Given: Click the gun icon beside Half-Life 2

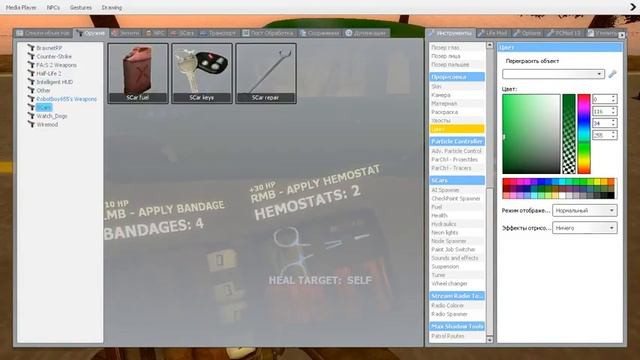Looking at the screenshot, I should coord(31,73).
